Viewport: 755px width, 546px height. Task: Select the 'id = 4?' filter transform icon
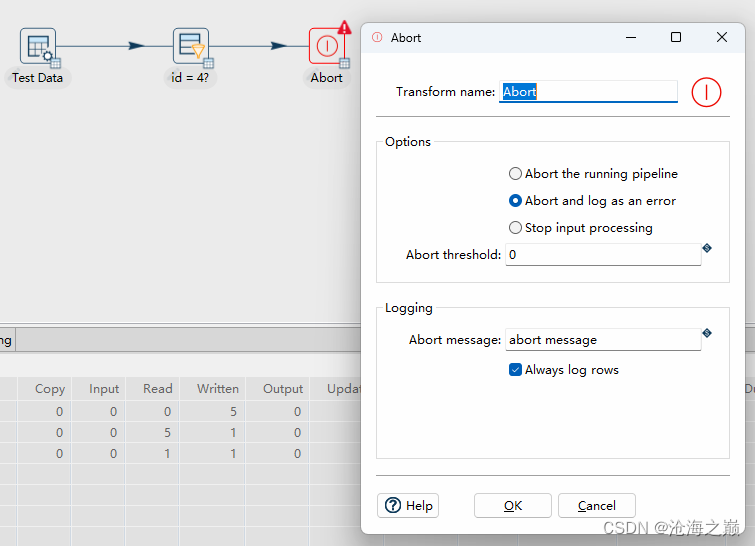pyautogui.click(x=191, y=46)
